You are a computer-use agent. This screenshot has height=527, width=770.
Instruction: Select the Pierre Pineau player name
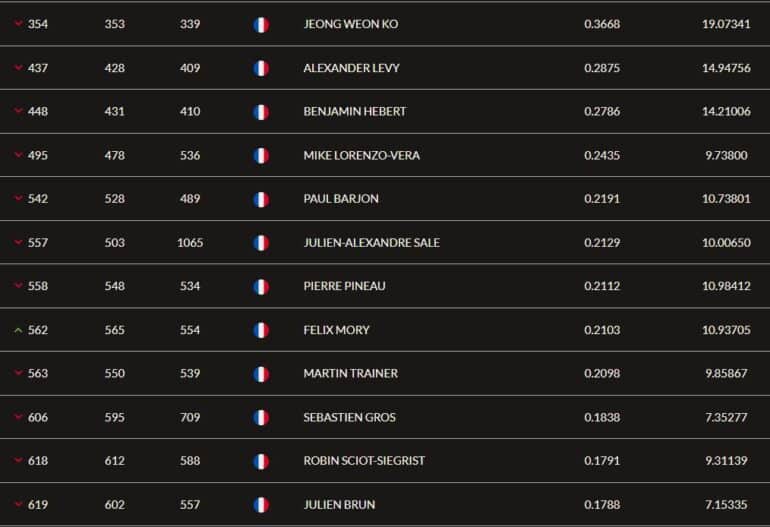coord(344,286)
